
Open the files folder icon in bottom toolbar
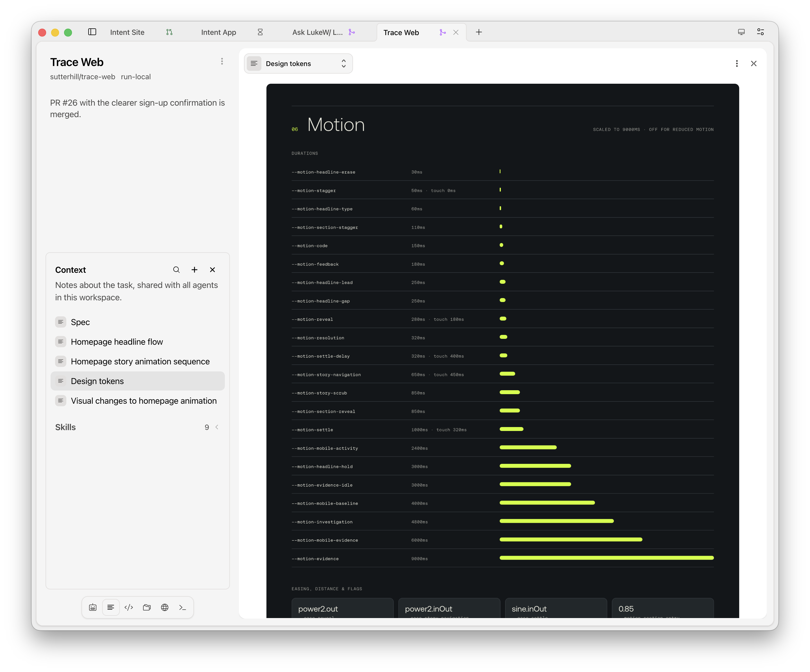coord(147,608)
